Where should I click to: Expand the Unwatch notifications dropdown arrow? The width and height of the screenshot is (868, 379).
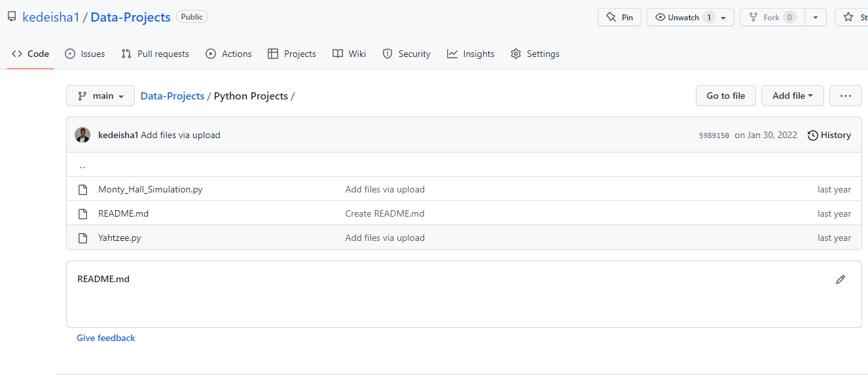(723, 18)
